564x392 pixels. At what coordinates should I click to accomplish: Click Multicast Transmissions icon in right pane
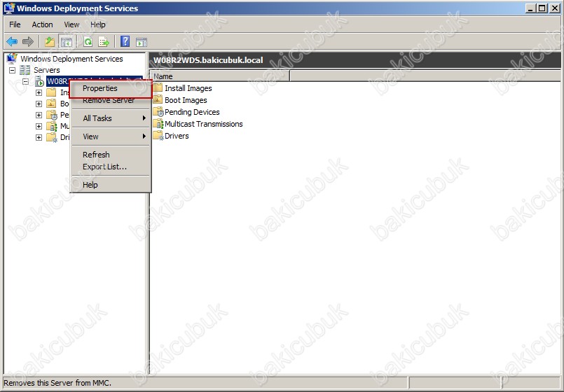click(158, 124)
